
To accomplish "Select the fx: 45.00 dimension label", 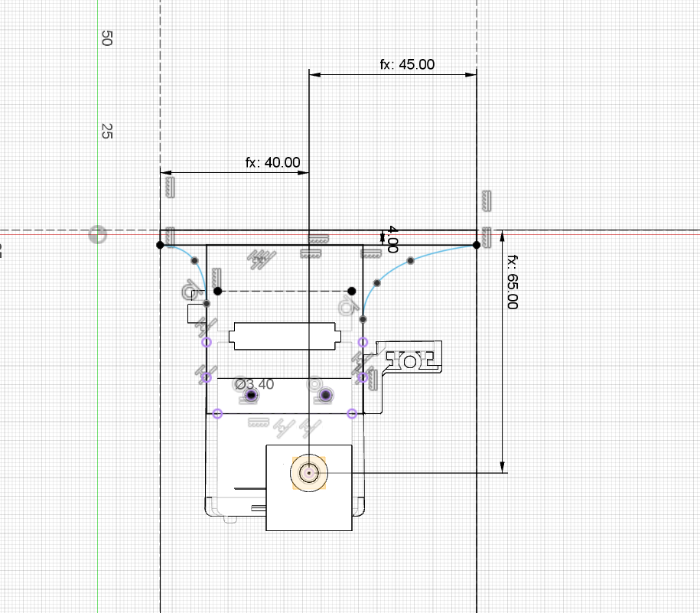I will (x=407, y=64).
